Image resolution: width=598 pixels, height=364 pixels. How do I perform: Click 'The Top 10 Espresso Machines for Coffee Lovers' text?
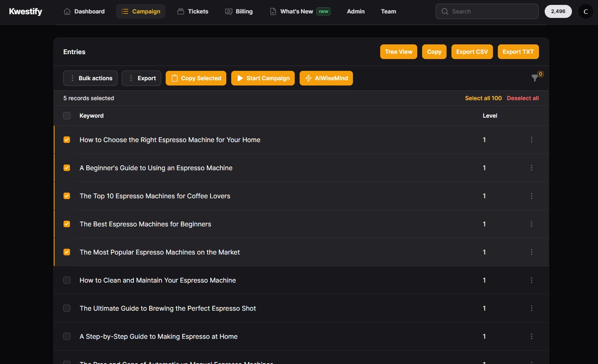155,196
